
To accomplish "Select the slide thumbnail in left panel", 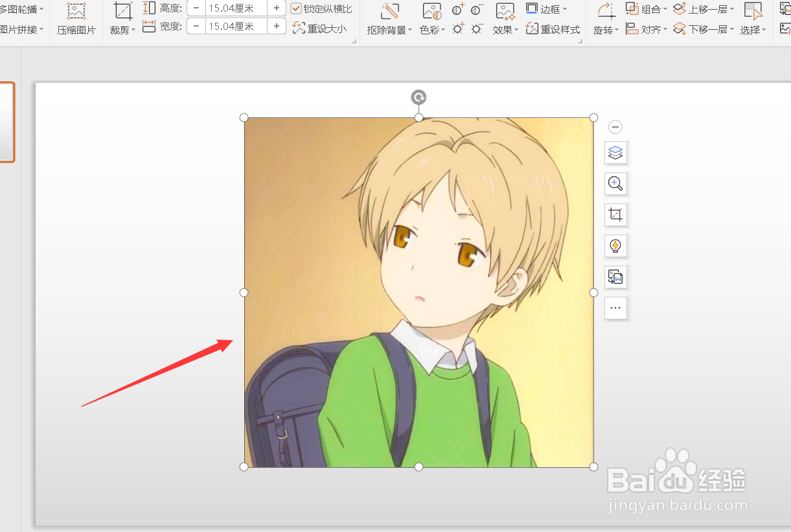I will point(6,122).
